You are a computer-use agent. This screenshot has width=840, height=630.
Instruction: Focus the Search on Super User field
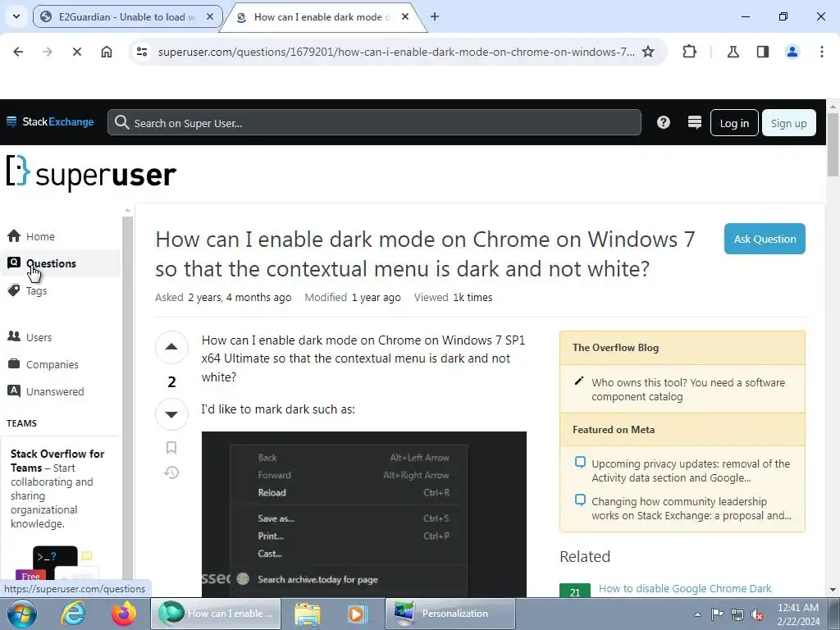tap(374, 123)
